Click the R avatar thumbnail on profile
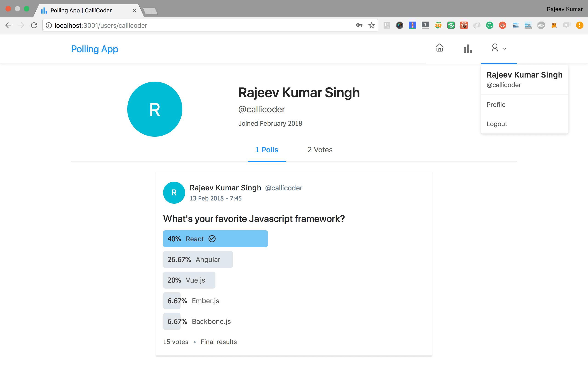 [155, 109]
